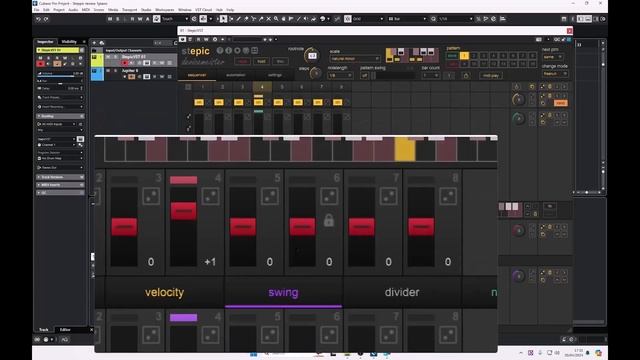Select the Draw pencil tool

pyautogui.click(x=238, y=19)
